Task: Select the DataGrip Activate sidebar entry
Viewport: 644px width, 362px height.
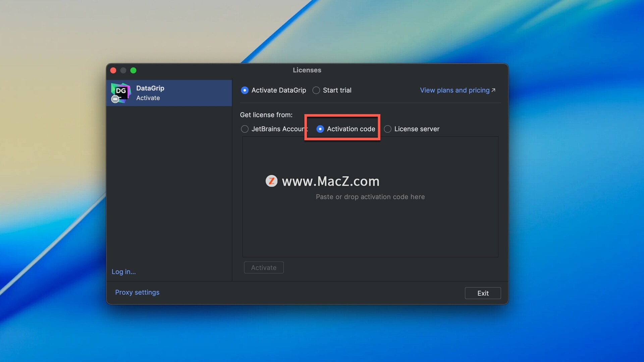Action: 169,93
